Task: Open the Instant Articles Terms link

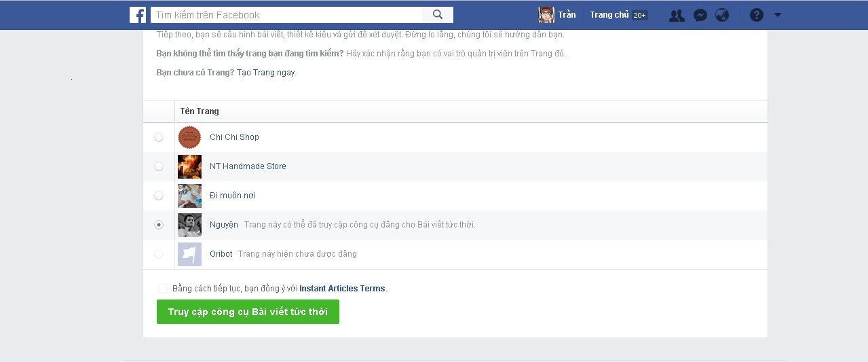Action: click(x=342, y=289)
